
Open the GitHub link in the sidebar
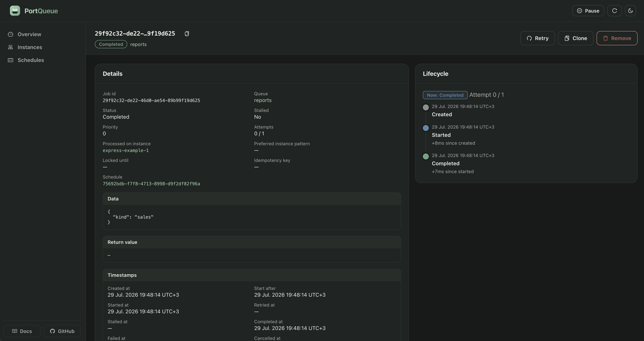pos(62,331)
